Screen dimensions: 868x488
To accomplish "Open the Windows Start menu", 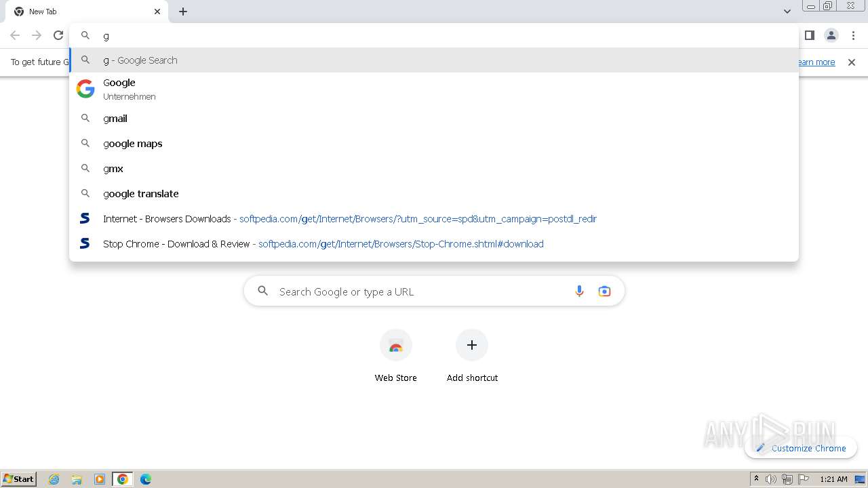I will tap(19, 479).
